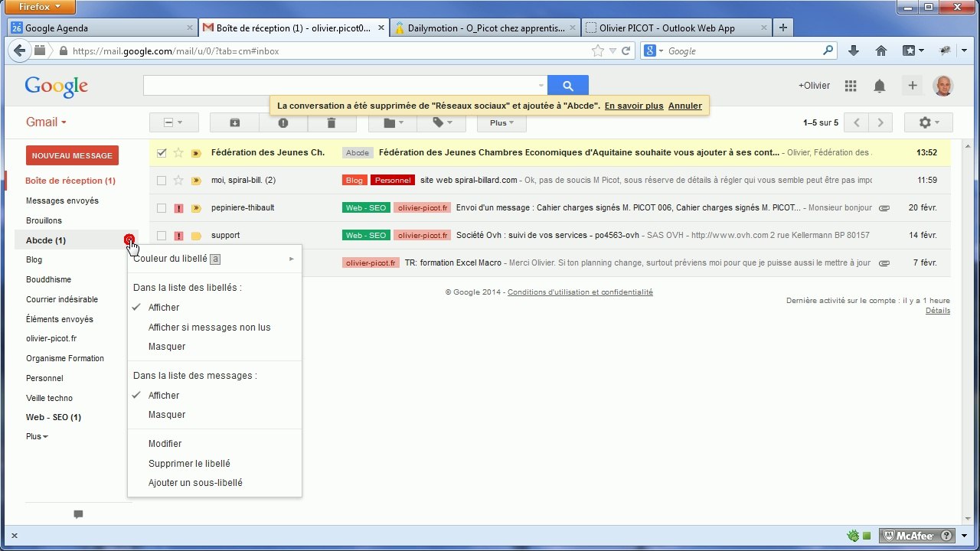Open the labels tag dropdown
The image size is (980, 551).
click(x=443, y=122)
